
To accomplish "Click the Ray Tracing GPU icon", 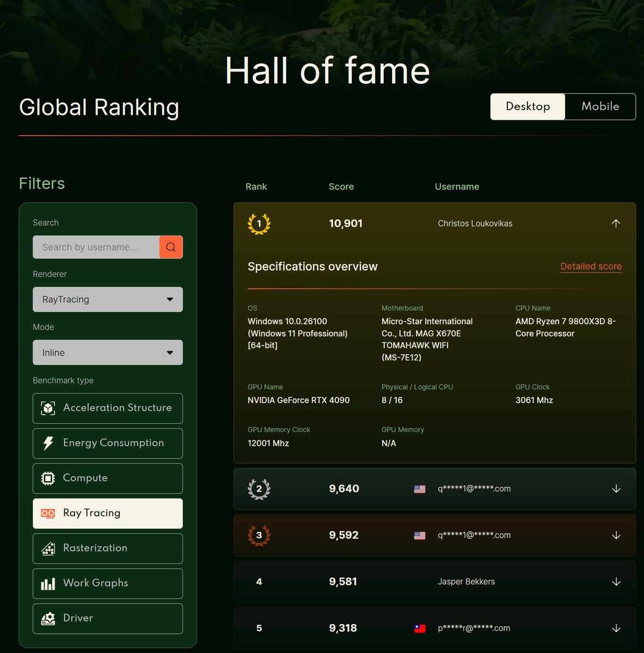I will click(x=48, y=513).
